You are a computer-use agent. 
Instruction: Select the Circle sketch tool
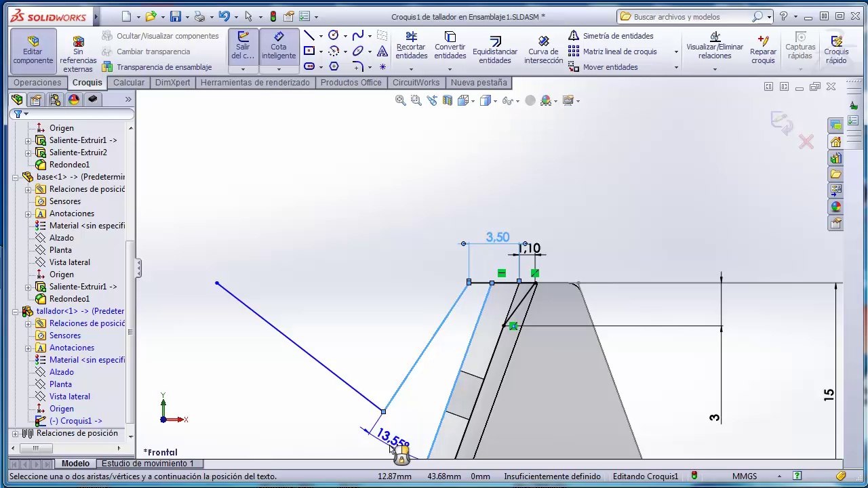333,36
